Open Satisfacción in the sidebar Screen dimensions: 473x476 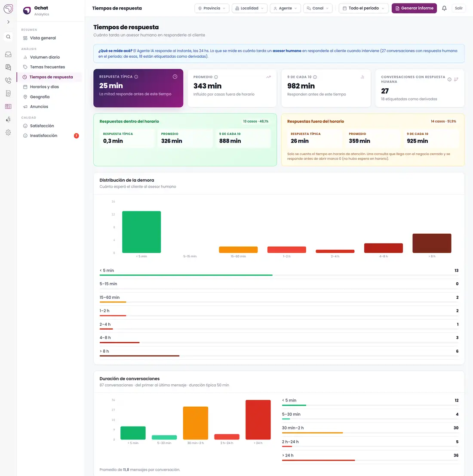[49, 126]
